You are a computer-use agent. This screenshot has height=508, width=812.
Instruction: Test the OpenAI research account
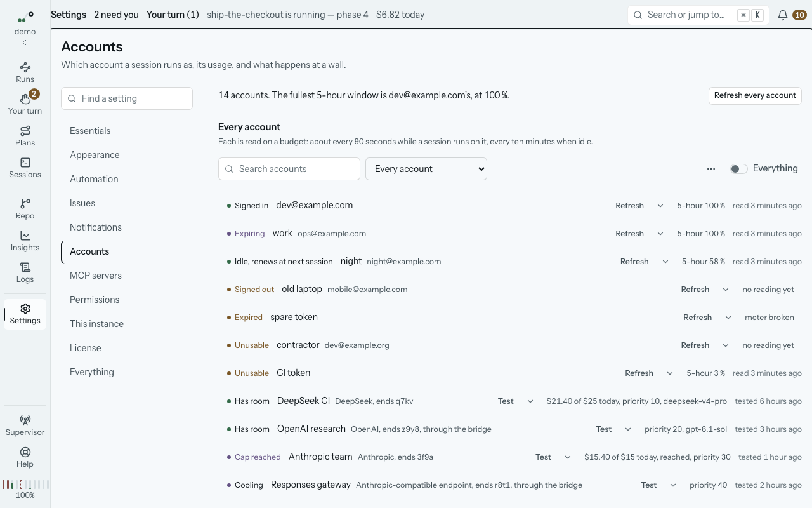point(604,429)
